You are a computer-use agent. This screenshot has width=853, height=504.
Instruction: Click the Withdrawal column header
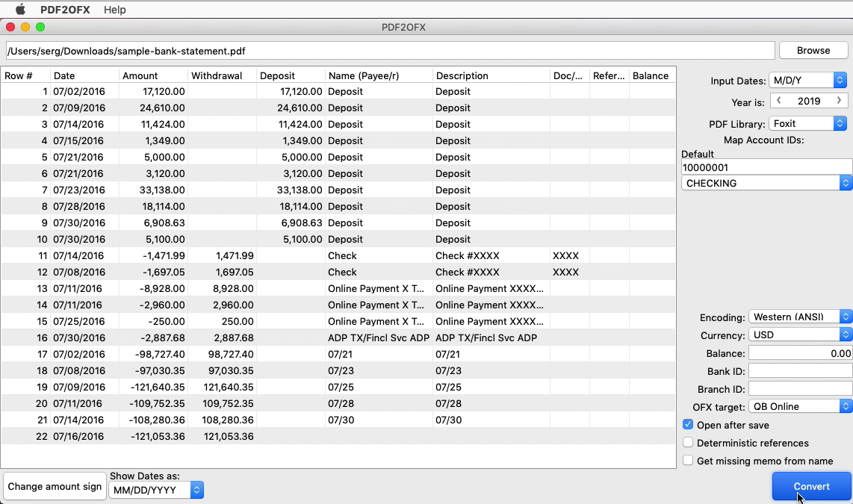[x=222, y=75]
